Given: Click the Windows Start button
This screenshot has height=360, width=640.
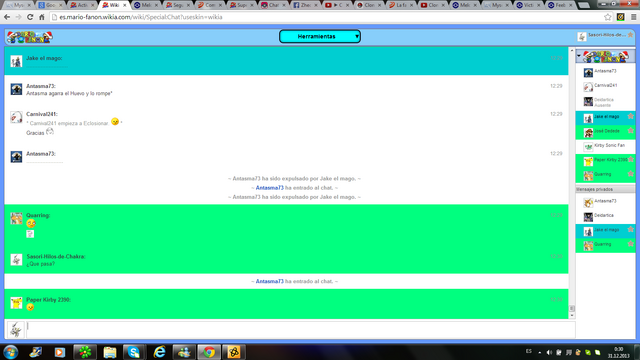Looking at the screenshot, I should pyautogui.click(x=10, y=352).
